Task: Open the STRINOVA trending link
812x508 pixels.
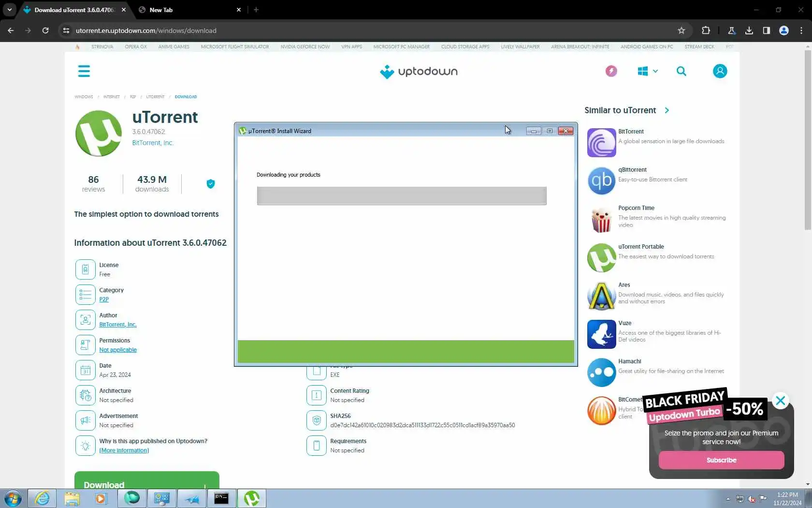Action: 102,47
